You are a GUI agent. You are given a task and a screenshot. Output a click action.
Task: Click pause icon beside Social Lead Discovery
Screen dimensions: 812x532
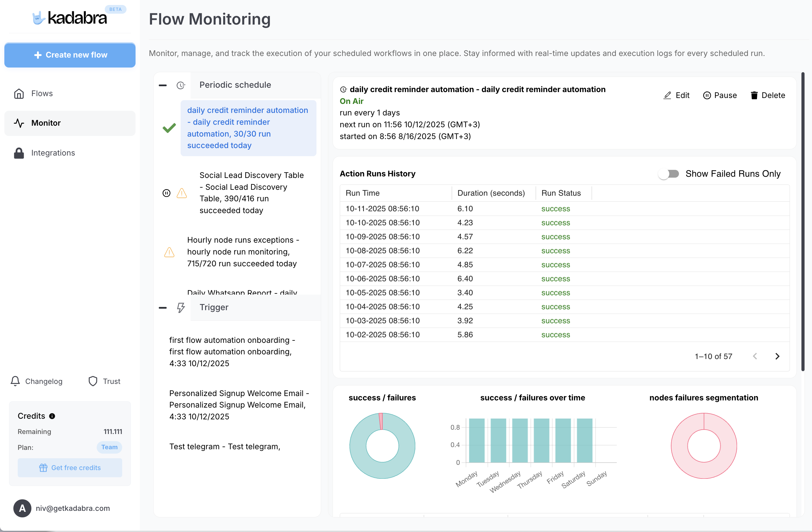click(x=166, y=193)
